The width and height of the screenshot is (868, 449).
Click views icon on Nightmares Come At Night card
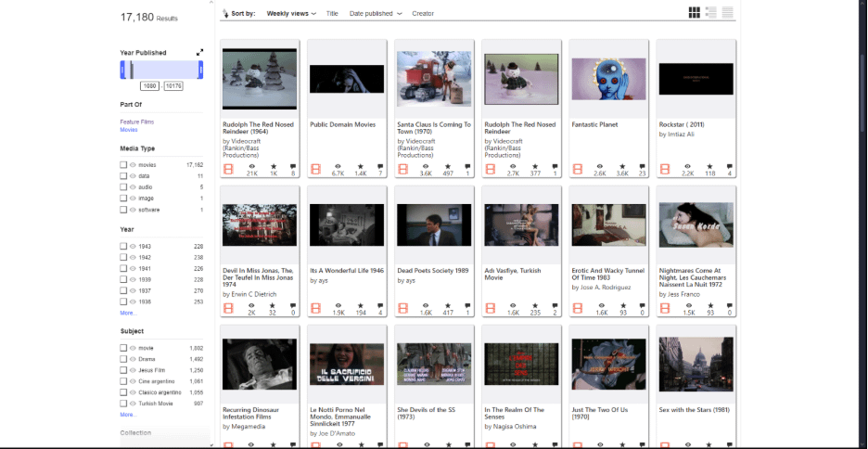687,305
